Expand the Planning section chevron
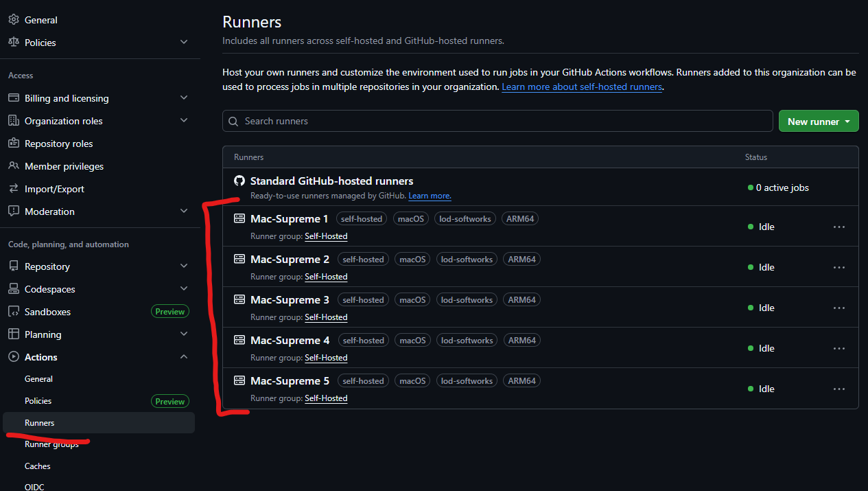 pyautogui.click(x=184, y=334)
